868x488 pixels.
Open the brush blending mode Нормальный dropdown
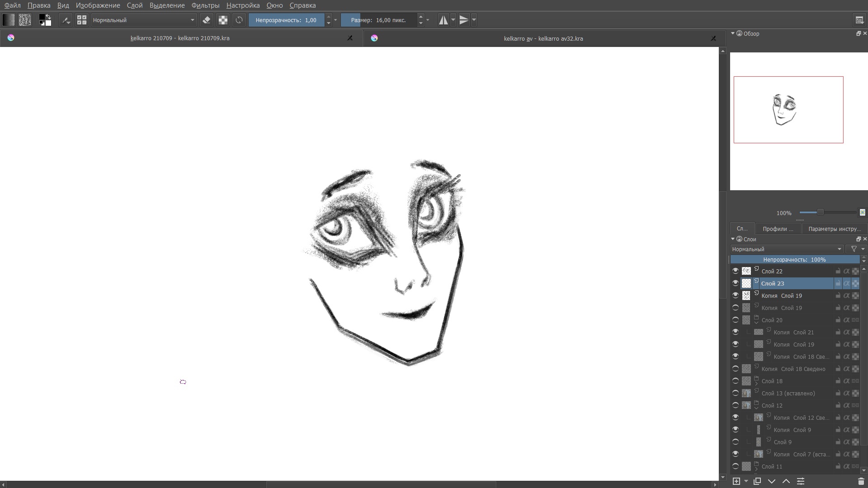coord(144,20)
